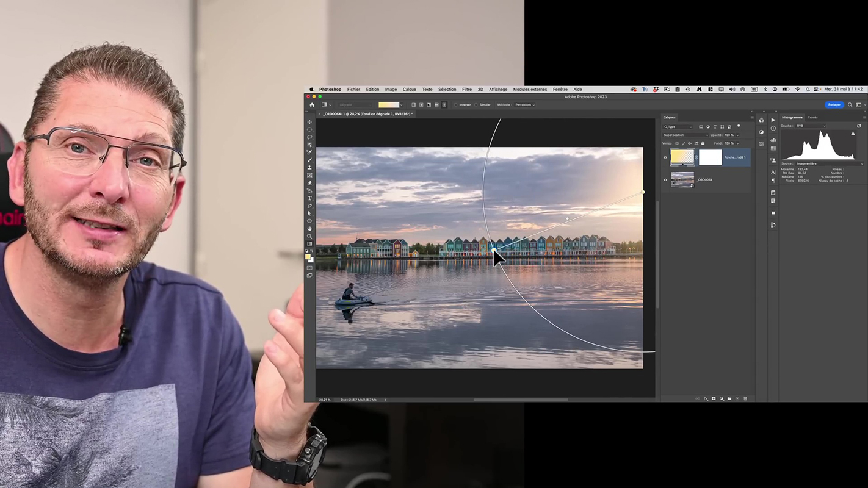This screenshot has height=488, width=868.
Task: Switch to the Tracés tab
Action: tap(812, 117)
